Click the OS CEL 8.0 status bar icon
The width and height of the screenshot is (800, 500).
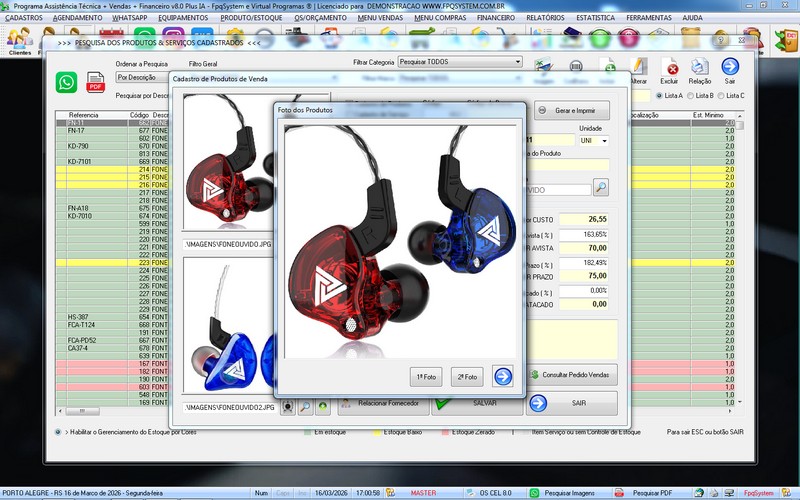(x=470, y=493)
